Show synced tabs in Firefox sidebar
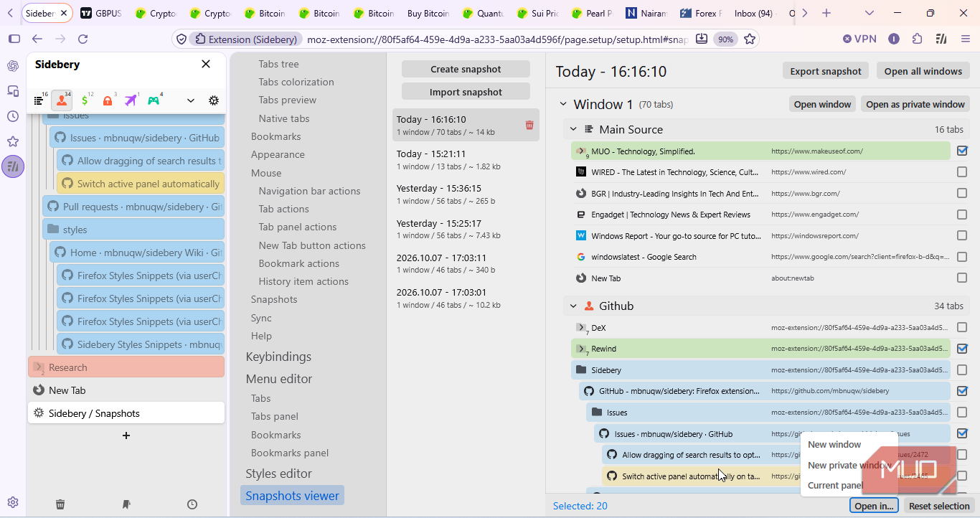 (13, 91)
